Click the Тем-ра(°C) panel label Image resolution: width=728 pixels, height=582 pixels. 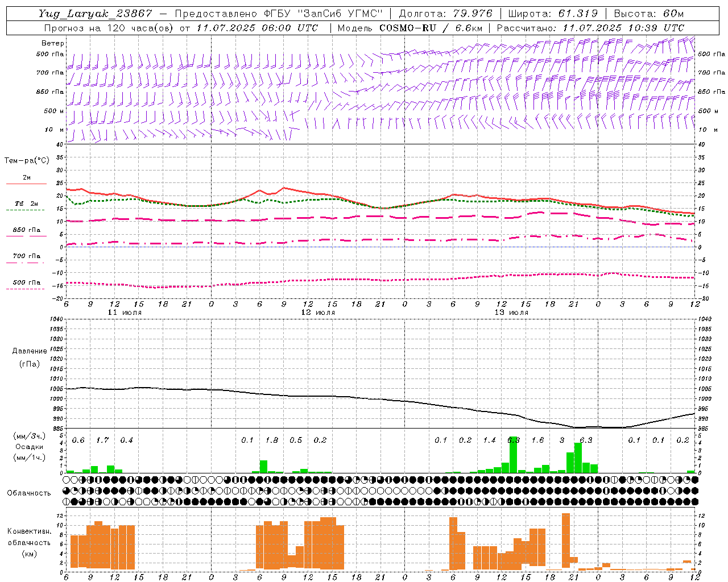pyautogui.click(x=27, y=161)
